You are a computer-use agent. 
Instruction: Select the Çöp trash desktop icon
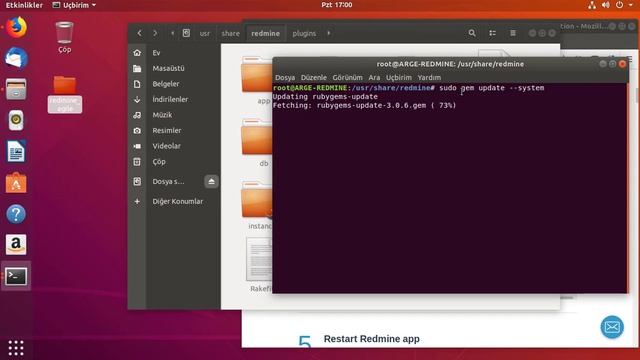point(64,38)
